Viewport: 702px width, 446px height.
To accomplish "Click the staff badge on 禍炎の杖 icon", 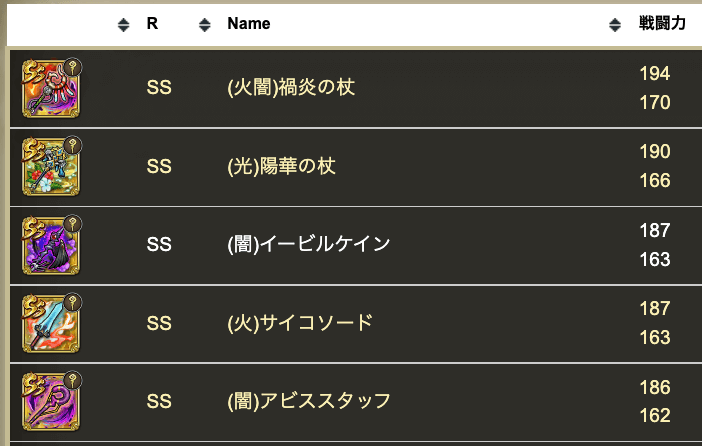I will coord(73,67).
